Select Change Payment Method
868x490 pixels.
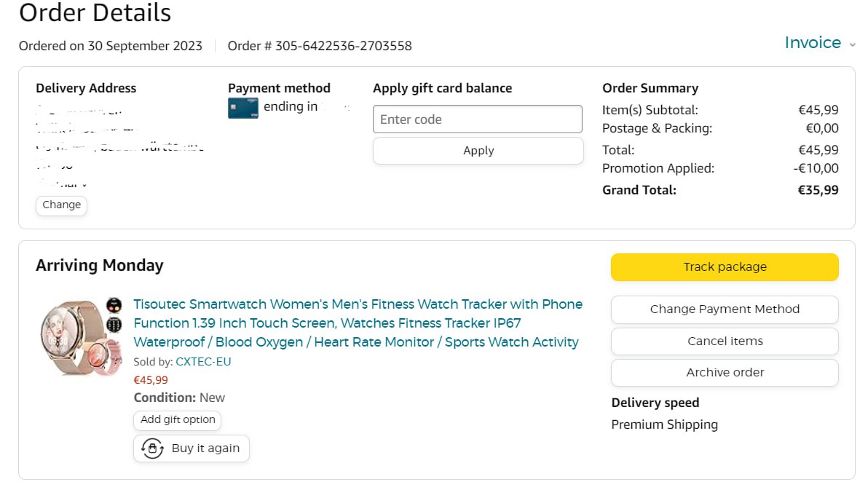click(724, 309)
